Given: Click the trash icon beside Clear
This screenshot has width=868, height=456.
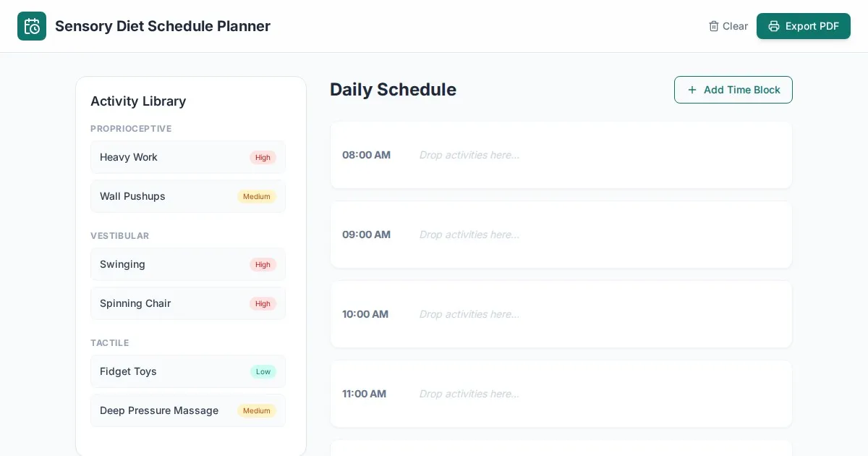Looking at the screenshot, I should click(x=714, y=26).
